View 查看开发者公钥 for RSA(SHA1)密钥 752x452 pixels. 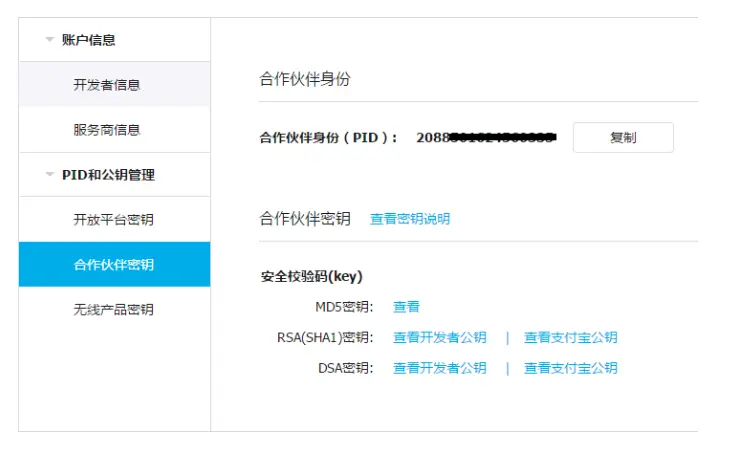point(439,338)
